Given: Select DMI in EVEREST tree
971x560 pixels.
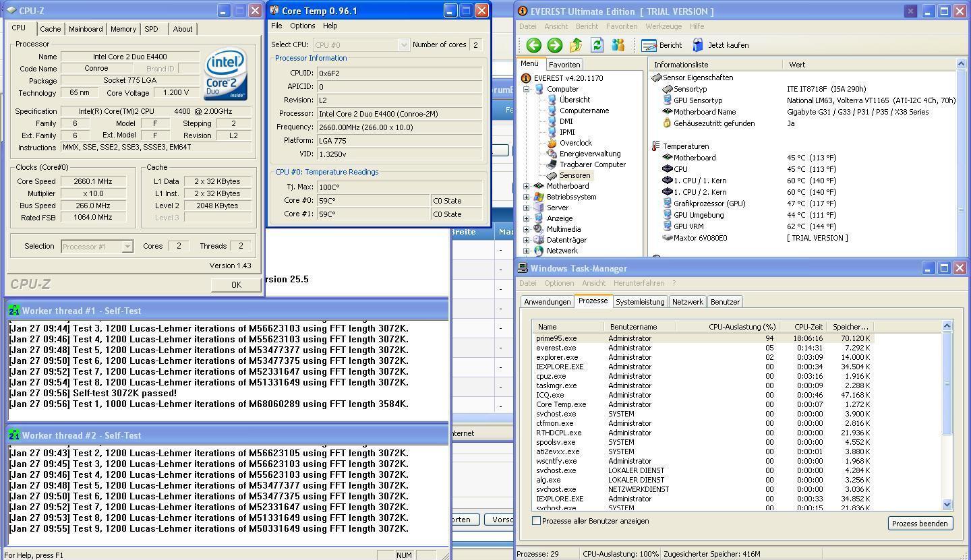Looking at the screenshot, I should (566, 121).
